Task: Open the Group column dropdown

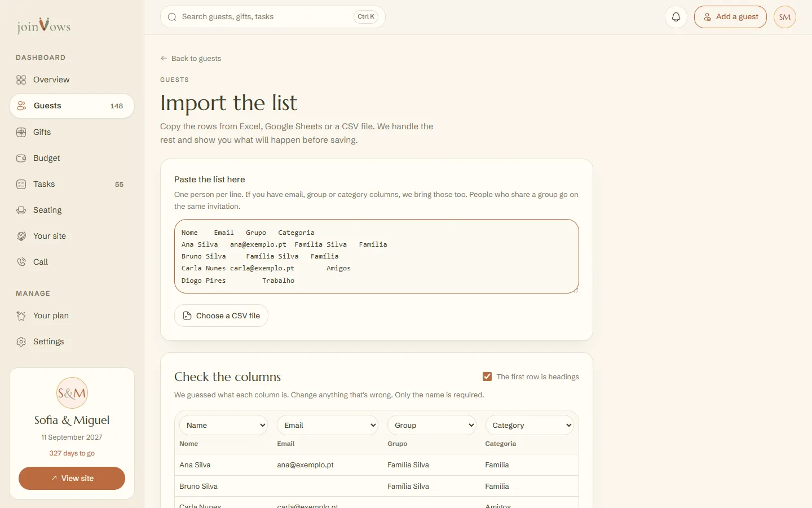Action: click(x=432, y=425)
